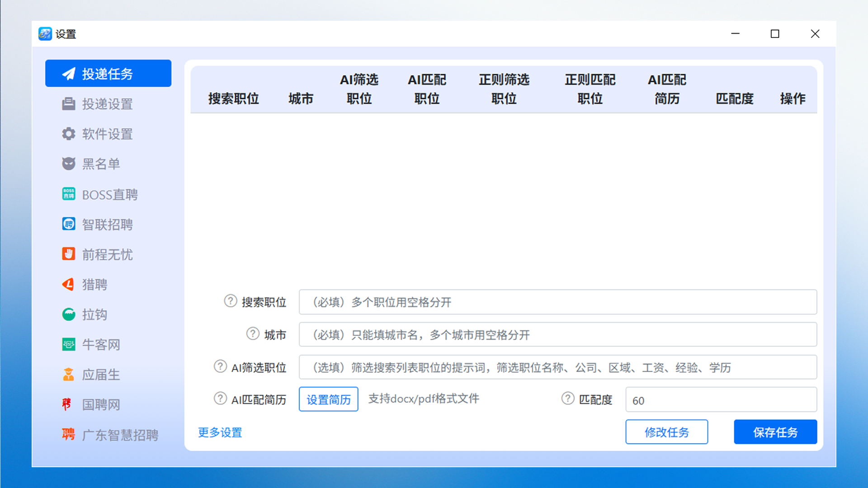Click help icon next to 匹配度
The height and width of the screenshot is (488, 868).
(568, 399)
